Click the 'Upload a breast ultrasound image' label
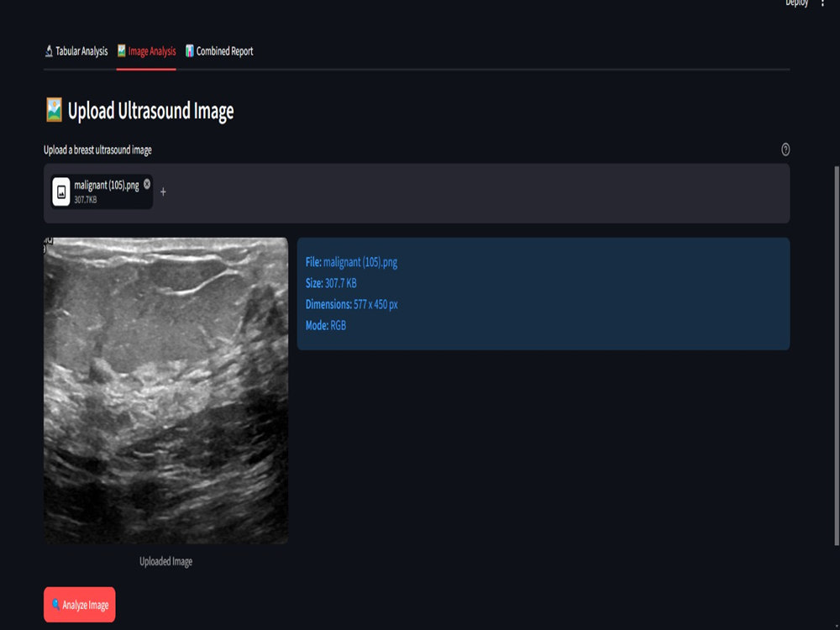Image resolution: width=840 pixels, height=630 pixels. pos(97,150)
